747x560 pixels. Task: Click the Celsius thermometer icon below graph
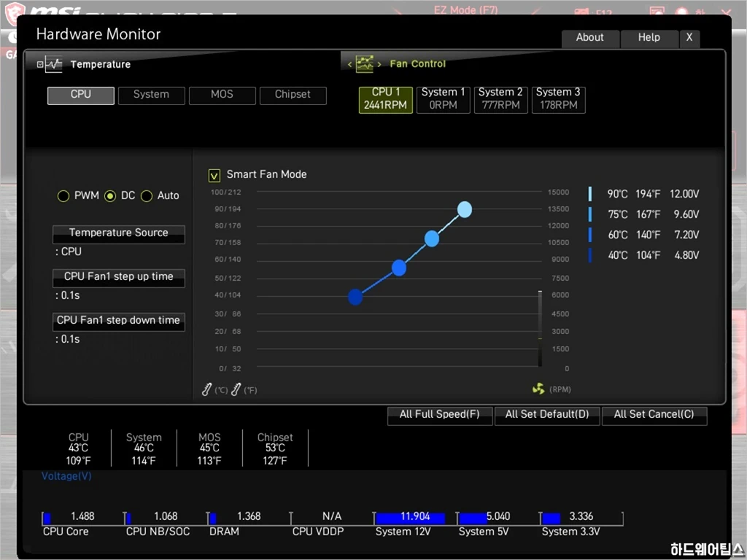(207, 390)
